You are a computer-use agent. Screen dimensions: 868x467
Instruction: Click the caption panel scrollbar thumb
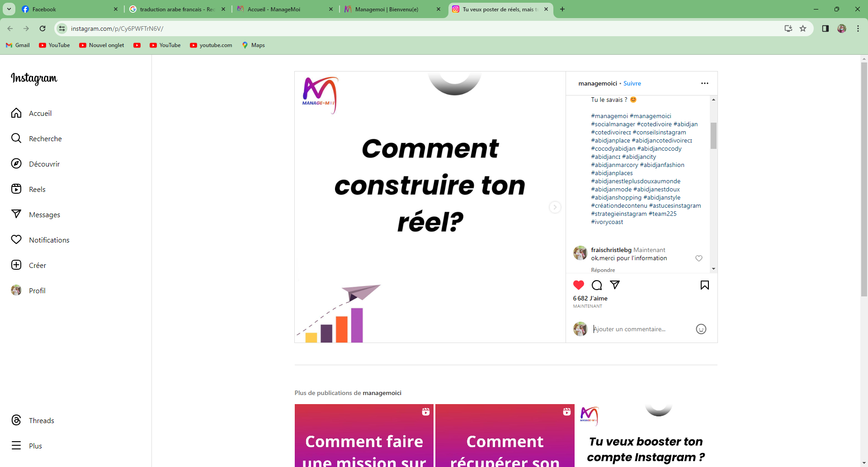[713, 135]
